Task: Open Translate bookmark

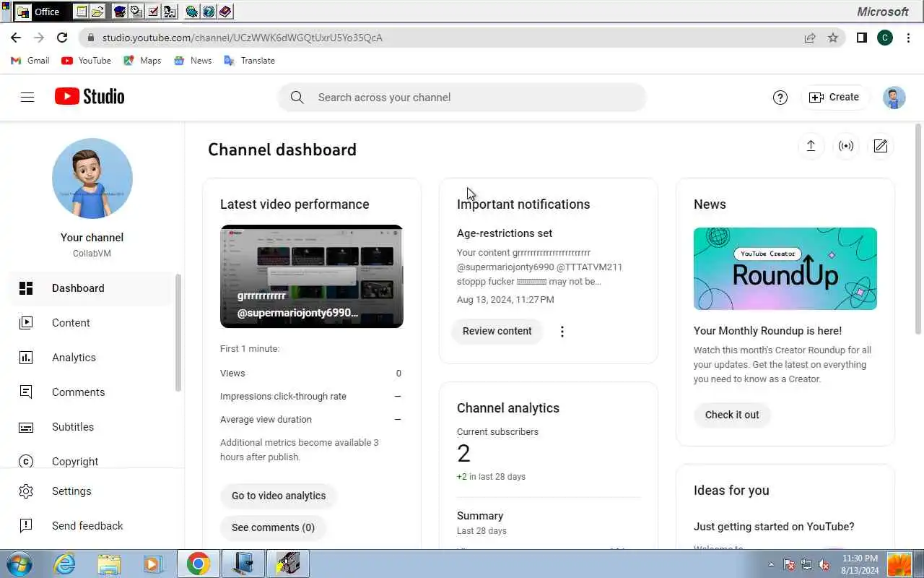Action: point(250,61)
